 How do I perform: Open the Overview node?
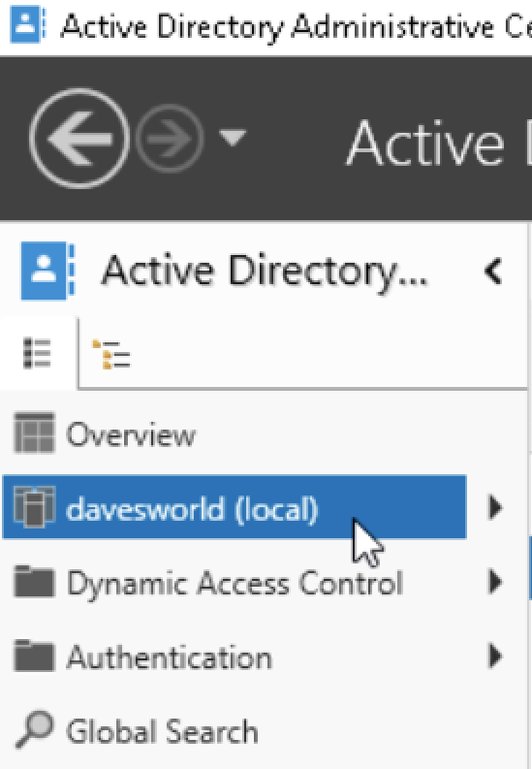[x=131, y=434]
